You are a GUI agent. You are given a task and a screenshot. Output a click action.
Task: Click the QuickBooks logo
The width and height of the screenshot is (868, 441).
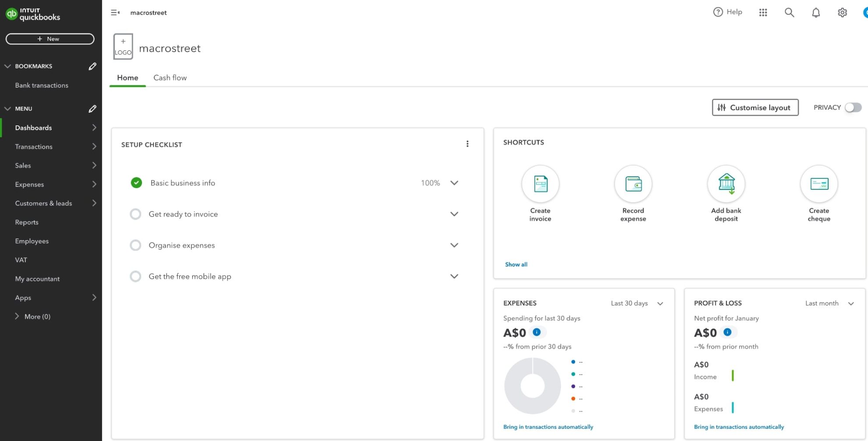[x=33, y=14]
